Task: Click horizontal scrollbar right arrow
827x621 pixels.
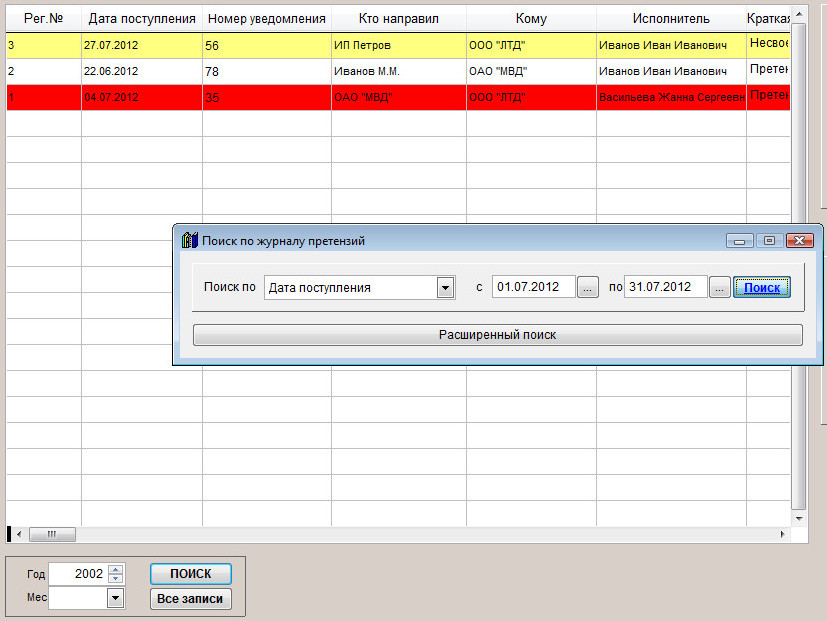Action: [782, 534]
